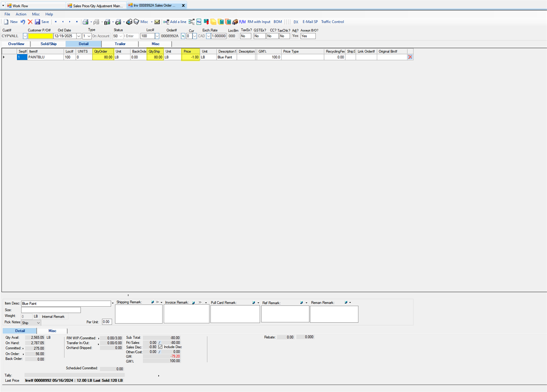Toggle the Include Disc checkbox
Screen dimensions: 547x392
(160, 347)
